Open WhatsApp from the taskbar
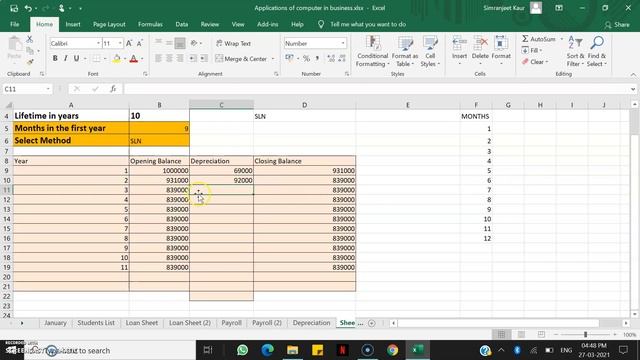This screenshot has height=360, width=640. click(242, 350)
